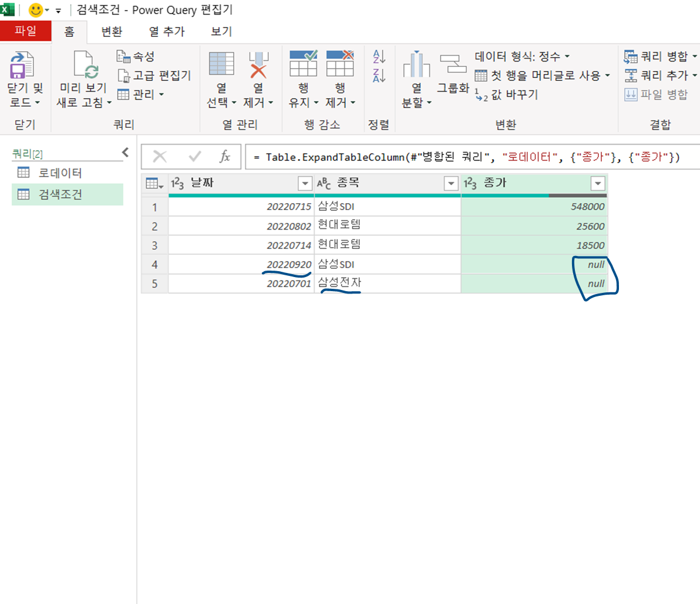Select the 로데이터 query
This screenshot has height=604, width=700.
click(x=68, y=173)
